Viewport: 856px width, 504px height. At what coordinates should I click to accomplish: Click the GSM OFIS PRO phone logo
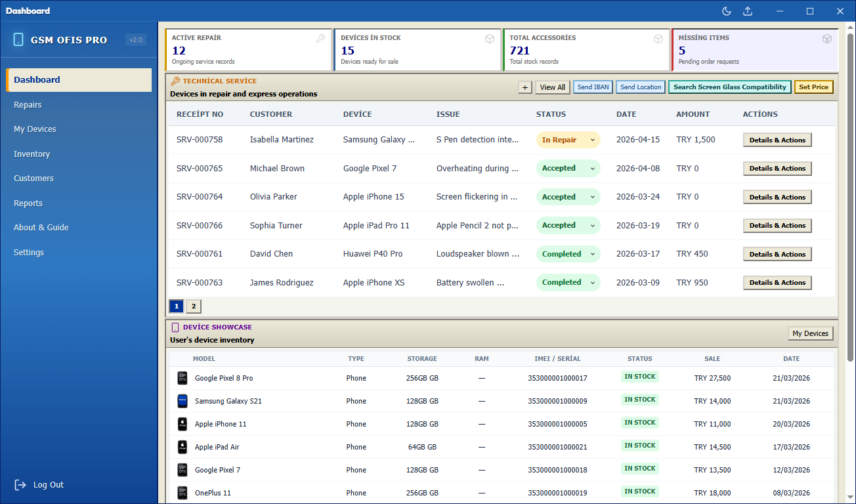tap(18, 39)
